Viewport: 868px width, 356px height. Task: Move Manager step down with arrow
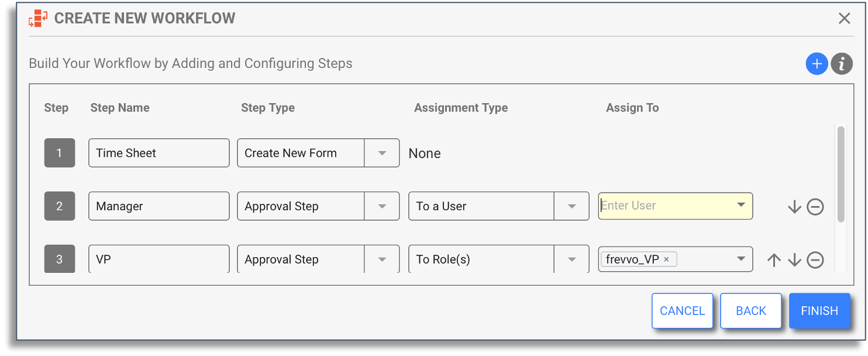pos(794,207)
